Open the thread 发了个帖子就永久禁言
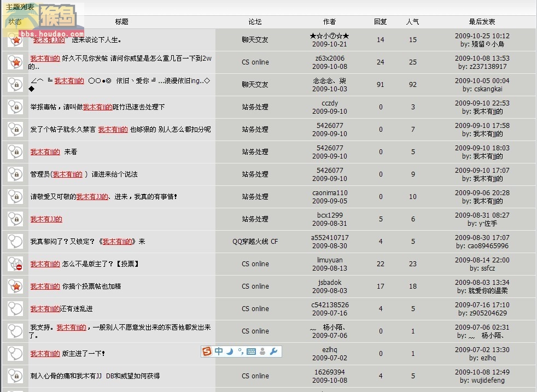The image size is (537, 392). (x=120, y=130)
